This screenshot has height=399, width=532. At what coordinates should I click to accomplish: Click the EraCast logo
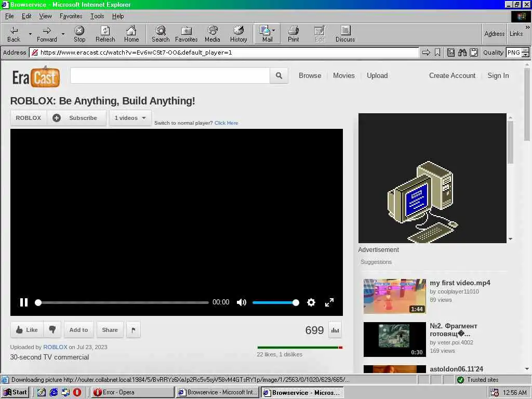pyautogui.click(x=36, y=77)
